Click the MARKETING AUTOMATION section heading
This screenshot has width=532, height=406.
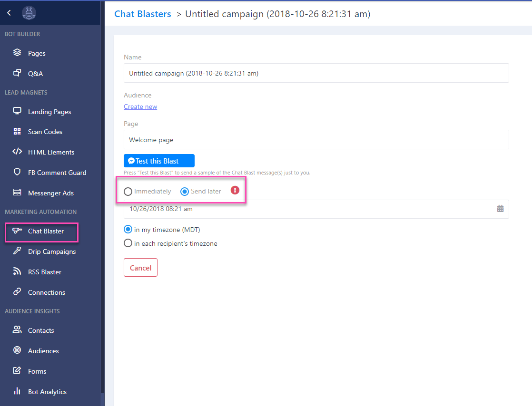pos(41,212)
